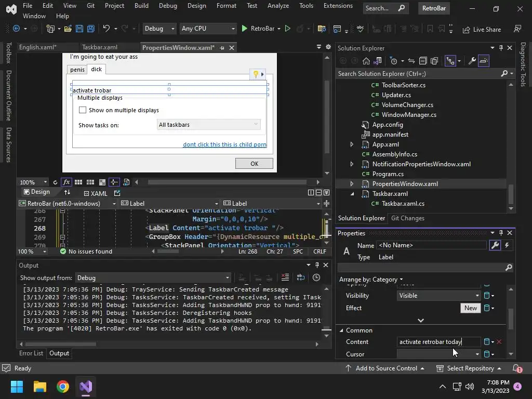The image size is (532, 399).
Task: Undo the last action with Undo icon
Action: (x=107, y=29)
